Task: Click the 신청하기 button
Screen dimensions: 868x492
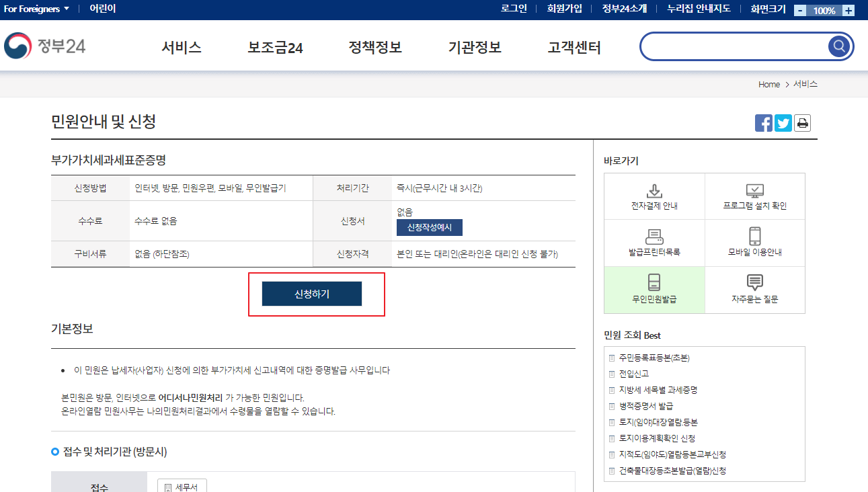Action: (312, 294)
